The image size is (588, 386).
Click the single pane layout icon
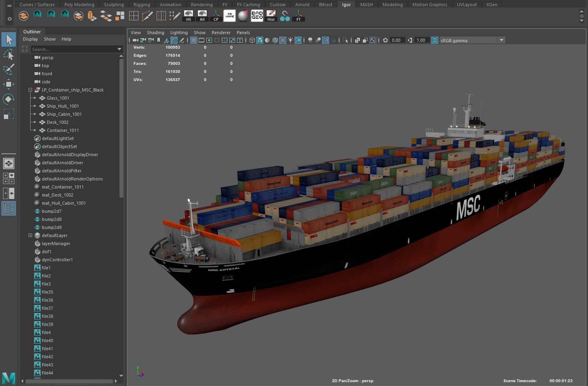9,163
